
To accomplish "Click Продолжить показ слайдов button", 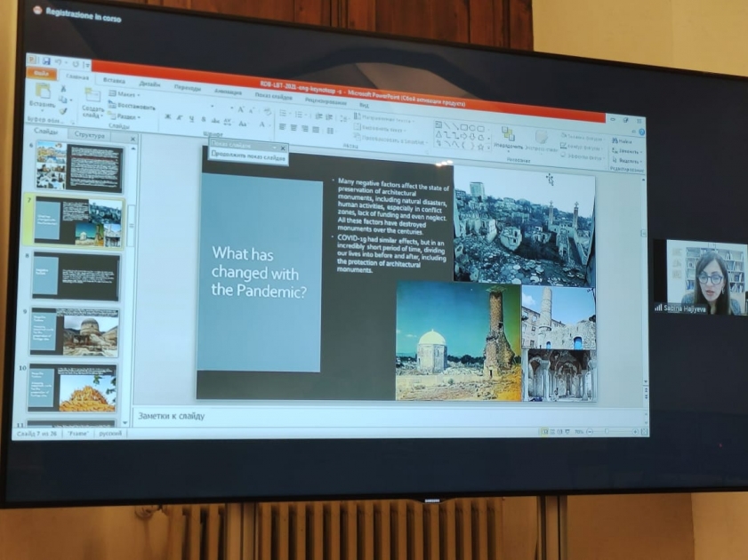I will 248,156.
